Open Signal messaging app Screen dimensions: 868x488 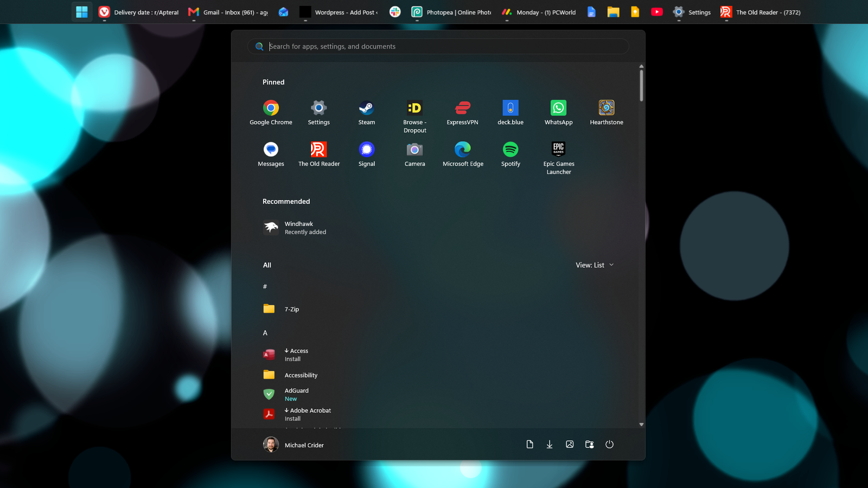coord(367,155)
